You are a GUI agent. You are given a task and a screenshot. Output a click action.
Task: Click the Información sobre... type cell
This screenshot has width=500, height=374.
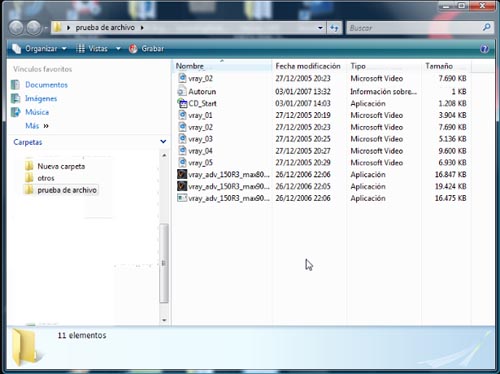[x=383, y=92]
